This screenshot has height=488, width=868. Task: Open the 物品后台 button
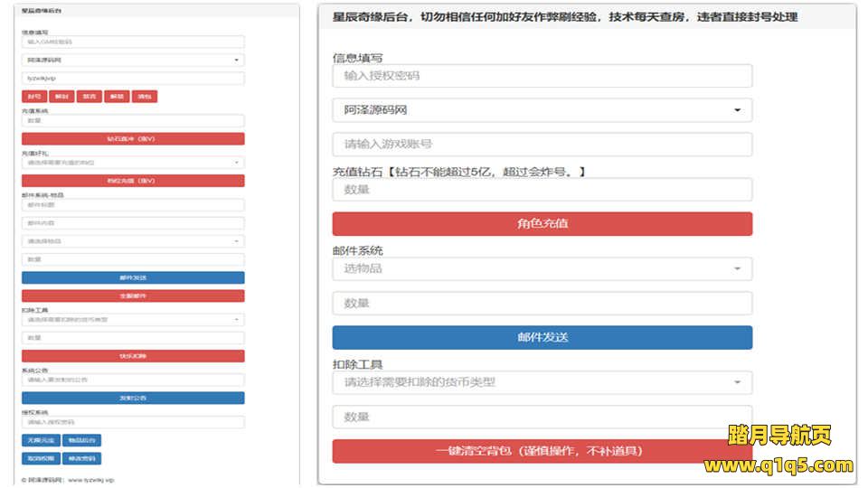[81, 440]
